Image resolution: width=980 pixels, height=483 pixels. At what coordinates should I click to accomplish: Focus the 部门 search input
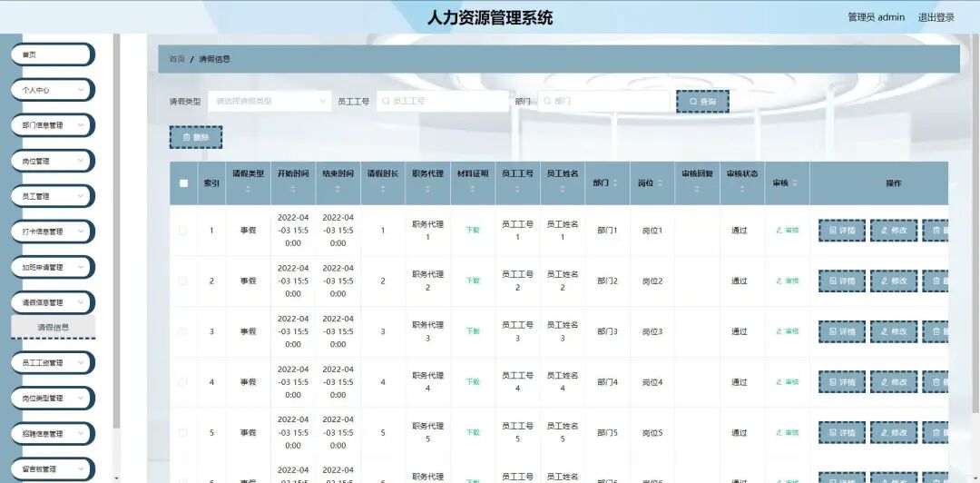[603, 102]
